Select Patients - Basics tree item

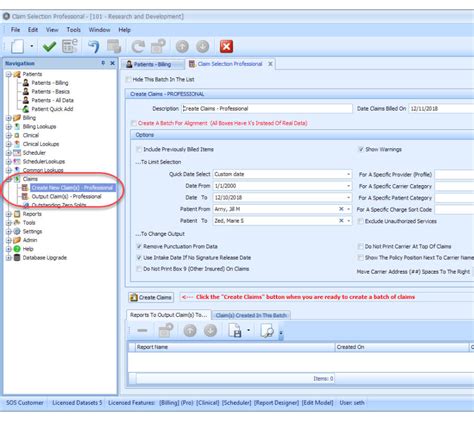[50, 91]
